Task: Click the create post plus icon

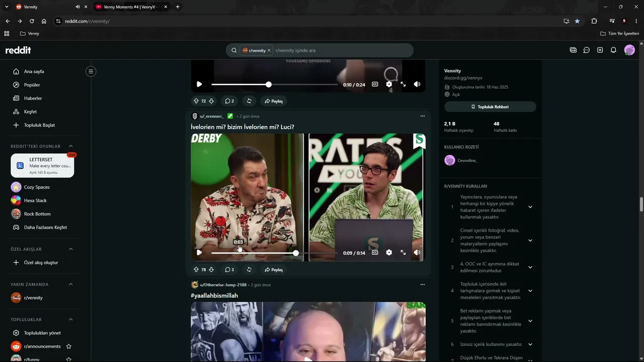Action: (x=600, y=50)
